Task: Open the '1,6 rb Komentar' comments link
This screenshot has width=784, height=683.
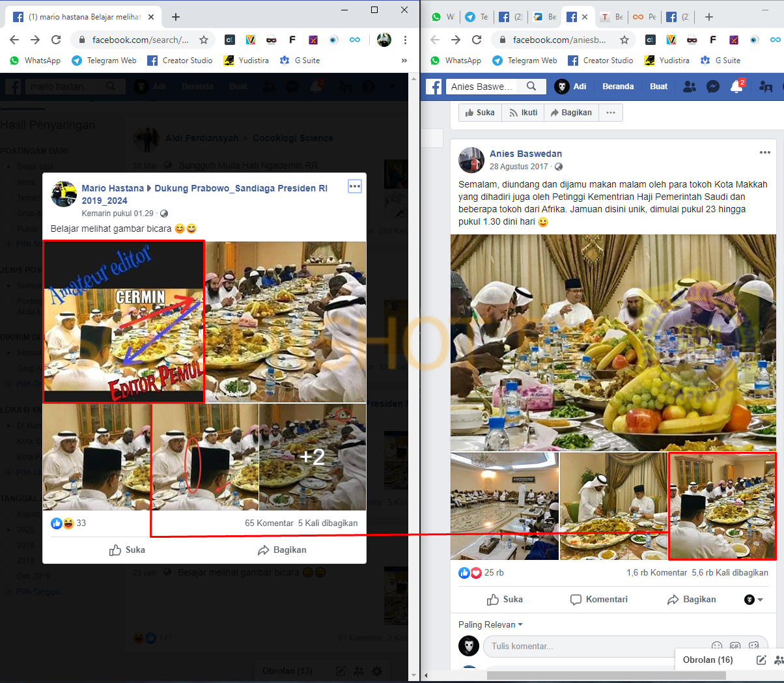Action: [x=656, y=573]
